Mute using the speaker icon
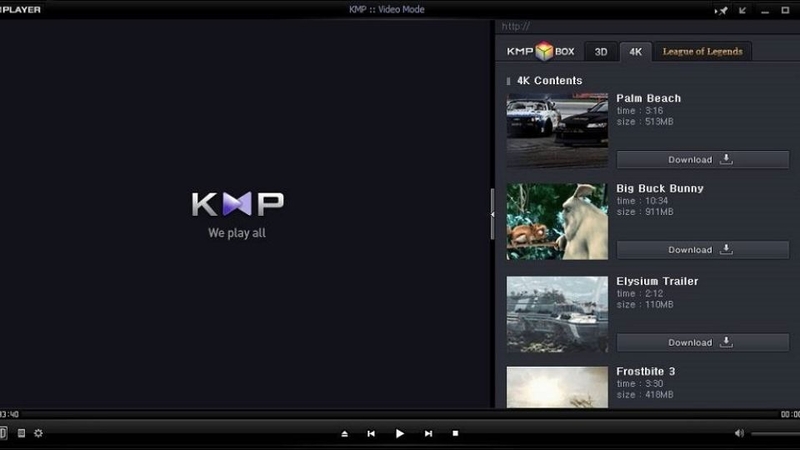Viewport: 800px width, 450px height. tap(739, 433)
